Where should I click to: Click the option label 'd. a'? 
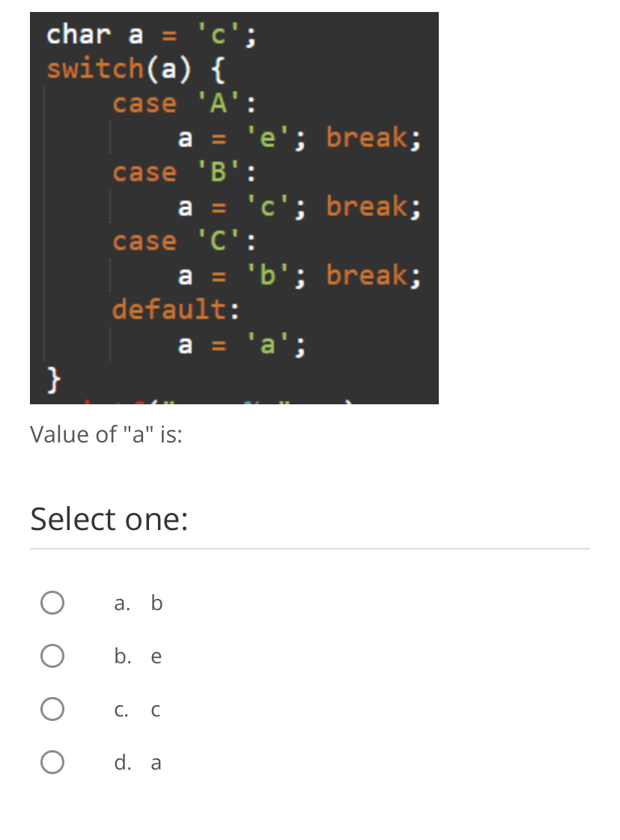click(x=137, y=761)
